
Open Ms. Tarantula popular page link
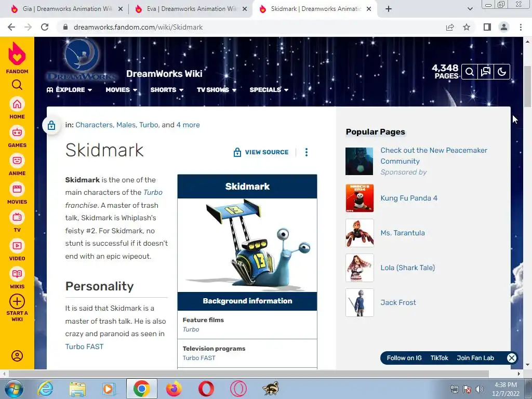point(403,233)
